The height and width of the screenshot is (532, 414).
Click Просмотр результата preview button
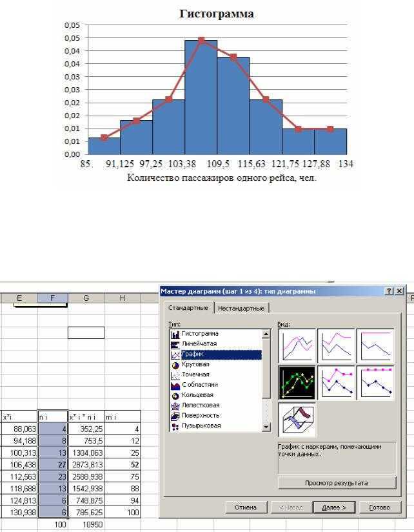(337, 483)
